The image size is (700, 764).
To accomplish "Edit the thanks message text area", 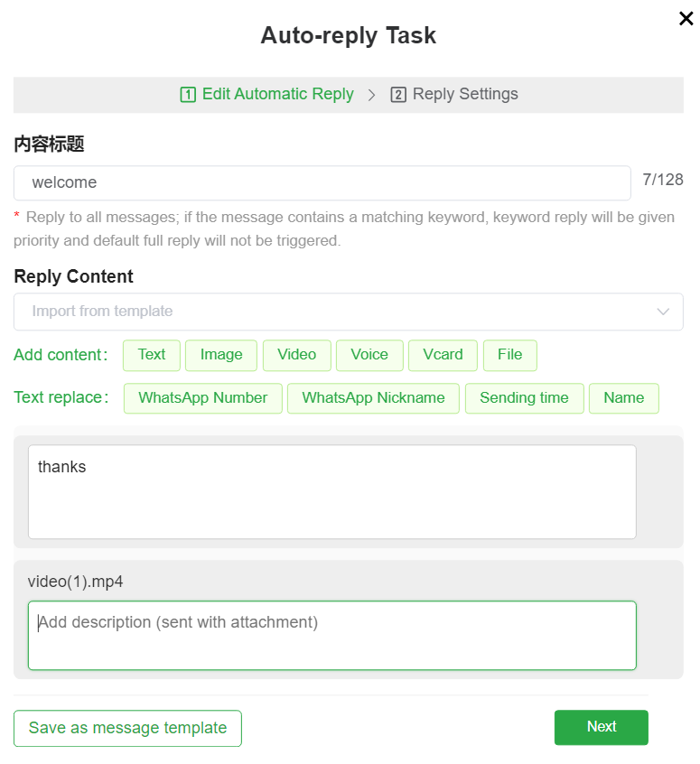I will (x=331, y=490).
